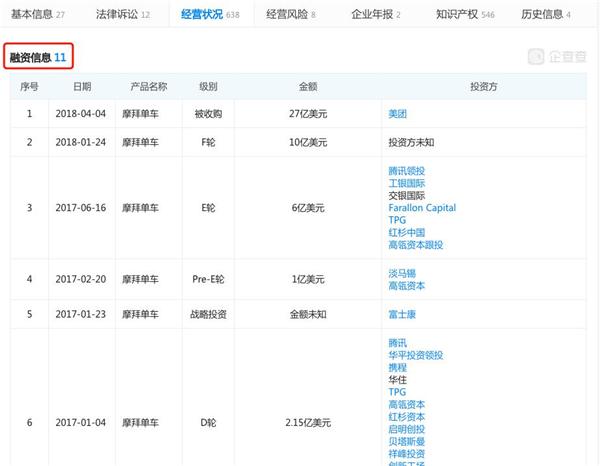Click the date 2017-06-16
The width and height of the screenshot is (600, 466).
[81, 208]
